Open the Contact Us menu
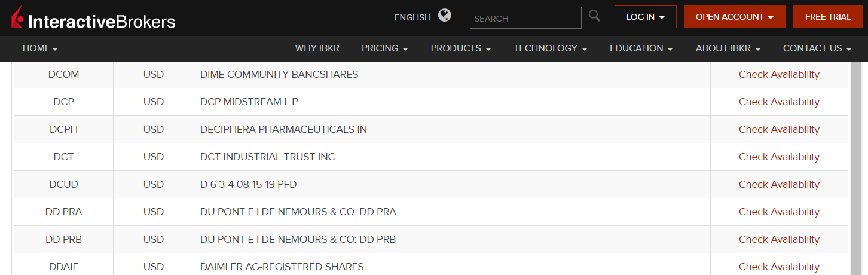 click(817, 48)
